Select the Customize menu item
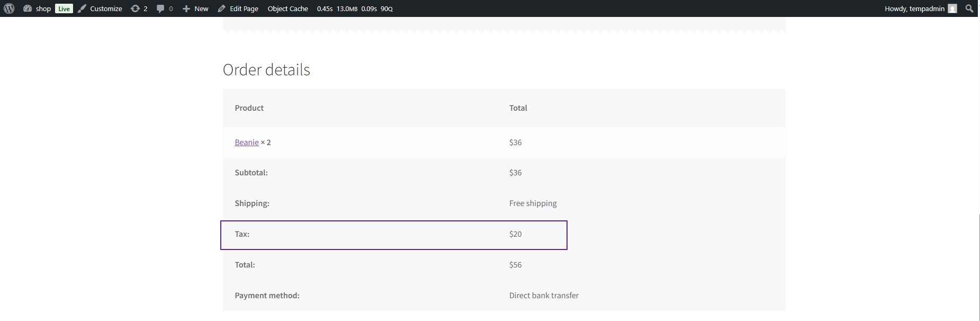 (x=106, y=8)
